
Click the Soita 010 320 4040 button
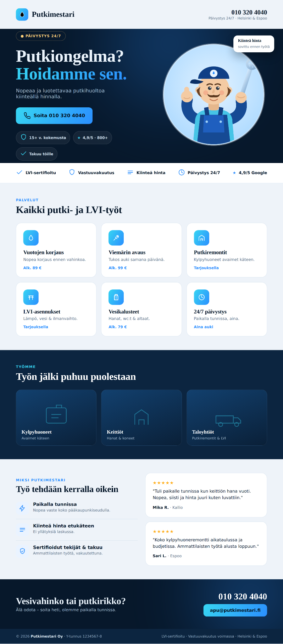pos(54,116)
